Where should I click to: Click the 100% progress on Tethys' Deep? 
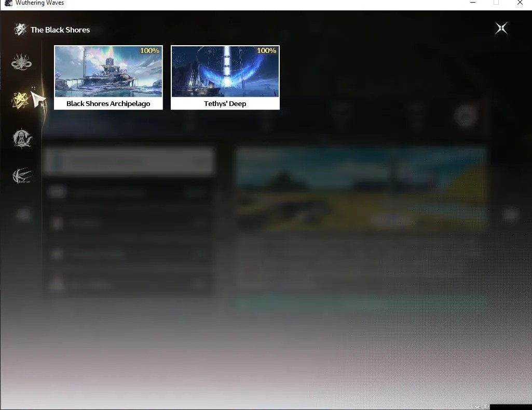tap(266, 50)
